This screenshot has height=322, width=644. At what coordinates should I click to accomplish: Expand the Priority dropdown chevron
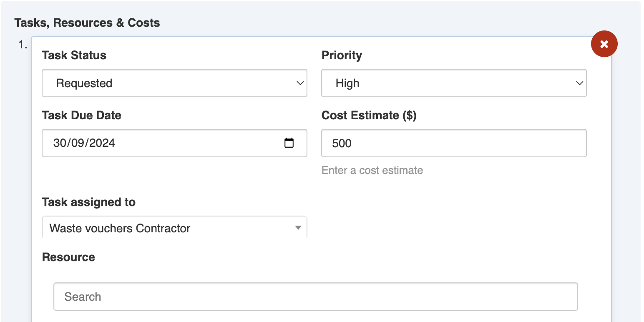(x=579, y=83)
